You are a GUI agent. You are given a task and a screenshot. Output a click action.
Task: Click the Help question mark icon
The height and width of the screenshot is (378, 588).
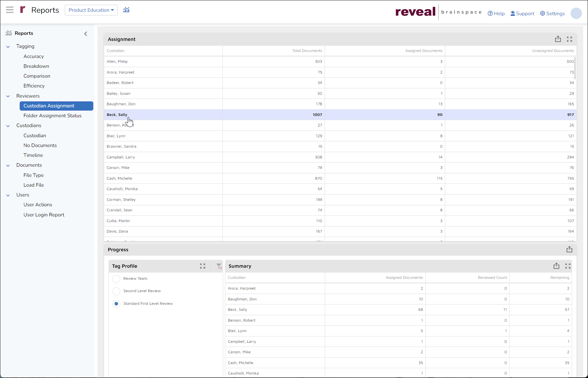[x=490, y=13]
